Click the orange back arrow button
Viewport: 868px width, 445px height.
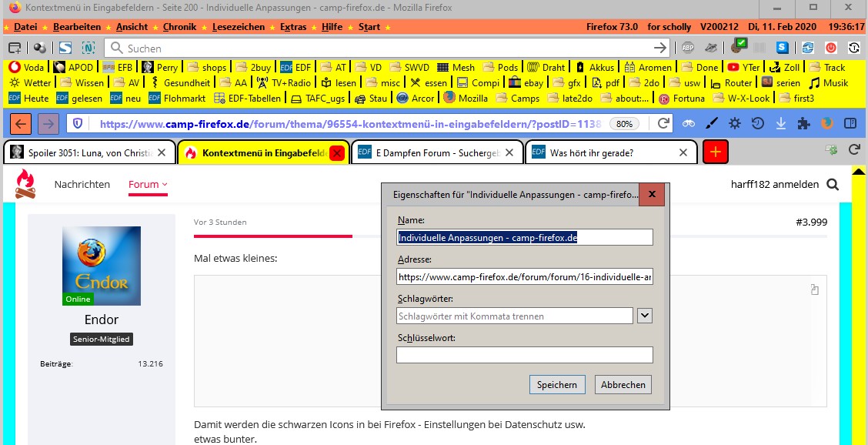point(22,123)
